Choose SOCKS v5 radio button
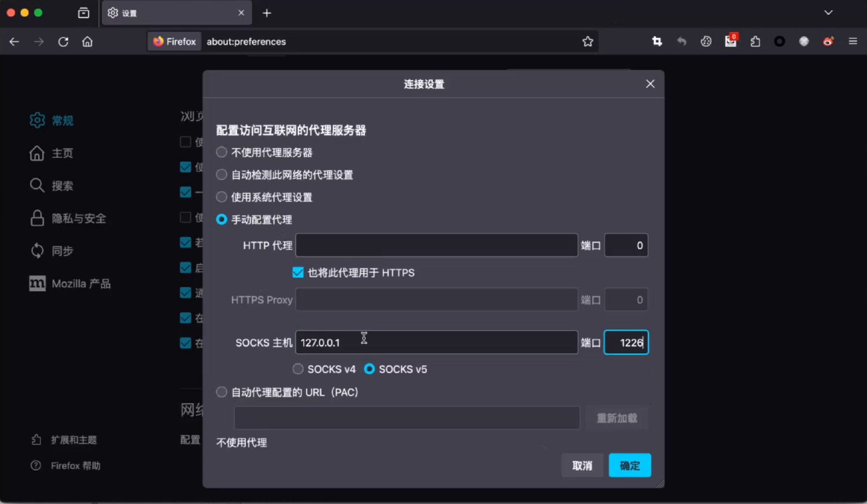The image size is (867, 504). click(369, 369)
